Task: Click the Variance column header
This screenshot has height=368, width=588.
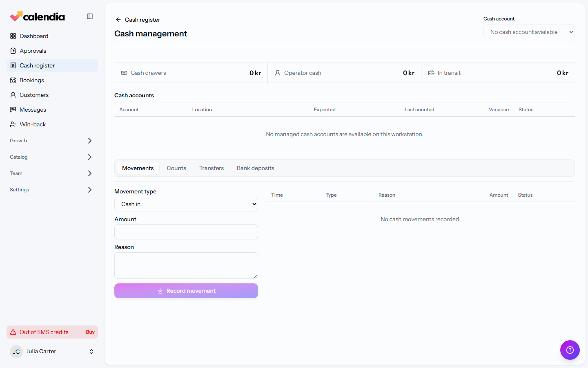Action: click(499, 110)
